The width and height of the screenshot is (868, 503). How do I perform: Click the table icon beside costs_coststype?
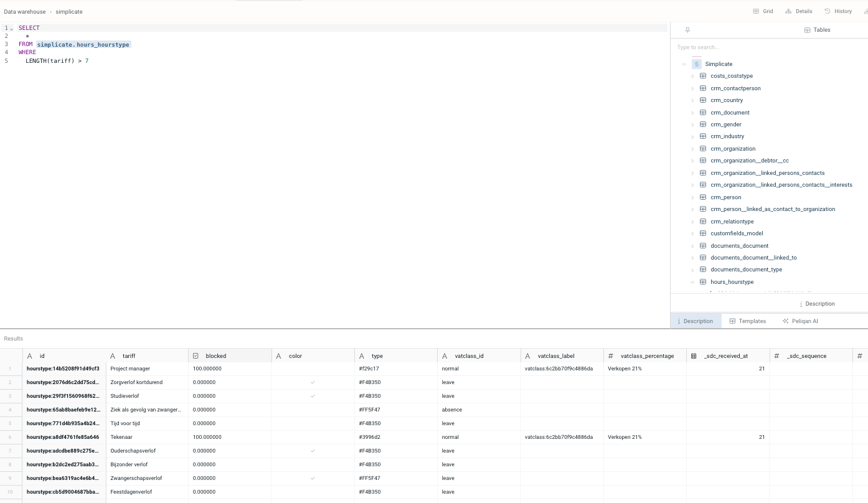(x=703, y=76)
